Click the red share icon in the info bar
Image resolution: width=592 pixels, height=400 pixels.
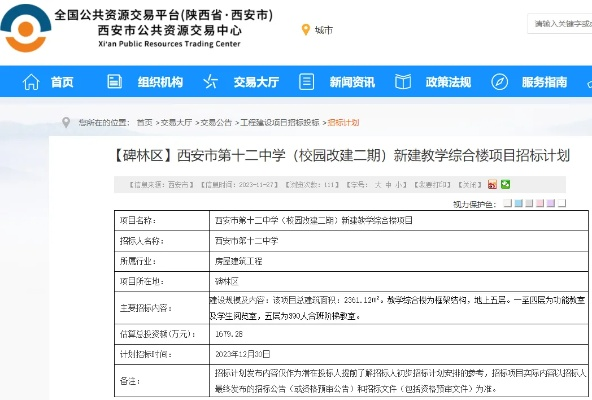(x=492, y=184)
